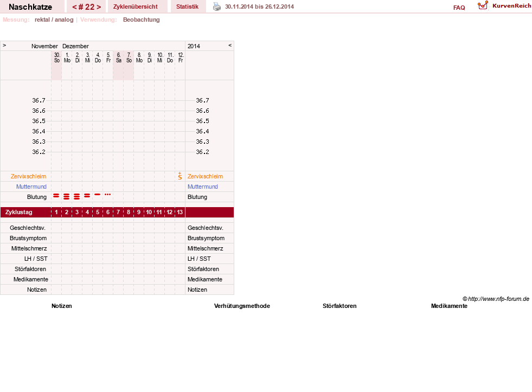
Task: Click the Zyklustag row label
Action: click(x=18, y=213)
